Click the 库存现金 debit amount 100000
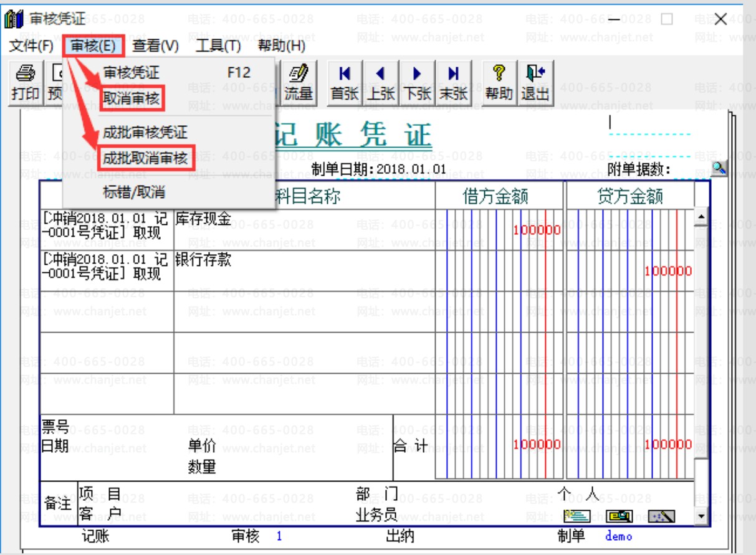 point(537,230)
